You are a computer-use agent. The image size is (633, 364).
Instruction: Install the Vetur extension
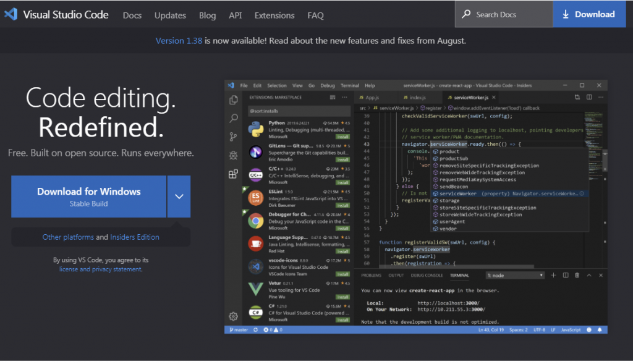pyautogui.click(x=342, y=297)
